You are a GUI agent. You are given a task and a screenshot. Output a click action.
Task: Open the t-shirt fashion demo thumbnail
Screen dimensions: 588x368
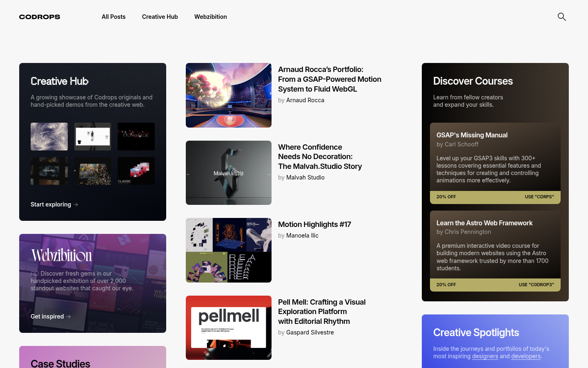(x=93, y=137)
